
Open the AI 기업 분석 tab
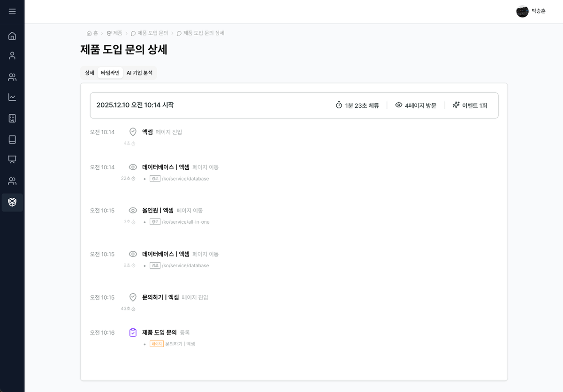[139, 73]
